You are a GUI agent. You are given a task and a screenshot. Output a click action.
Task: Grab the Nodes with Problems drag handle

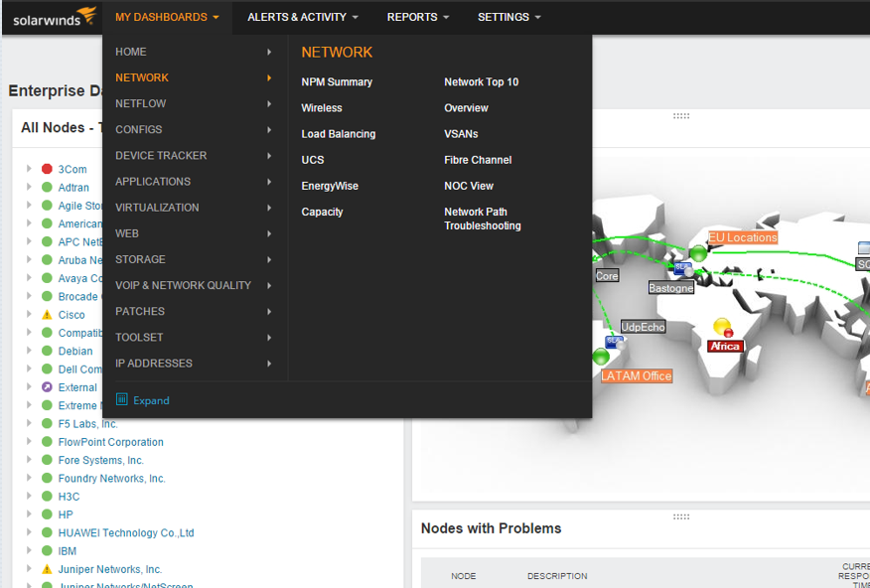tap(680, 516)
